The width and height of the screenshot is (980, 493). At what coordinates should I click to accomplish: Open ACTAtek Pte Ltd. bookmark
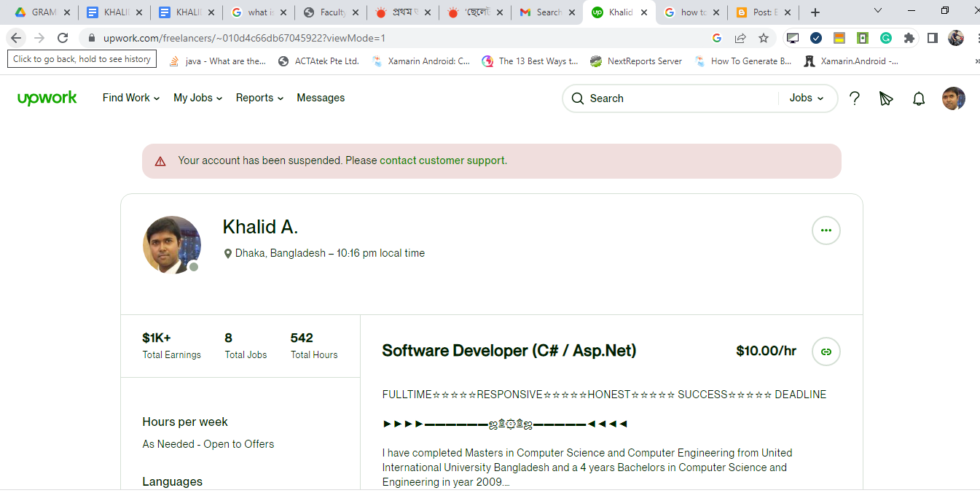click(319, 61)
